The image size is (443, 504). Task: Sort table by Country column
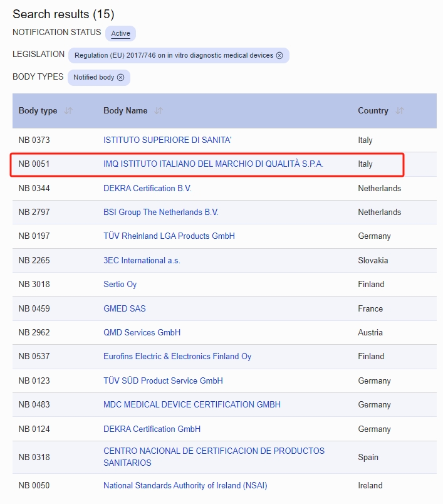pos(400,111)
